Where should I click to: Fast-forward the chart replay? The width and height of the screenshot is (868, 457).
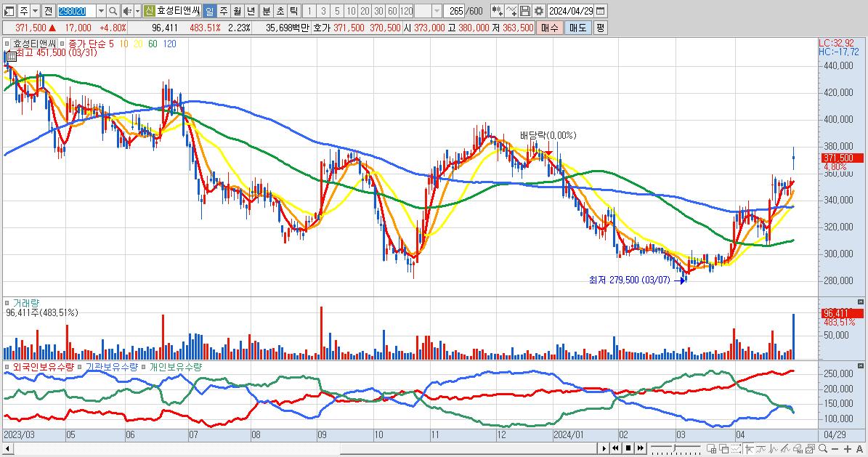point(641,448)
